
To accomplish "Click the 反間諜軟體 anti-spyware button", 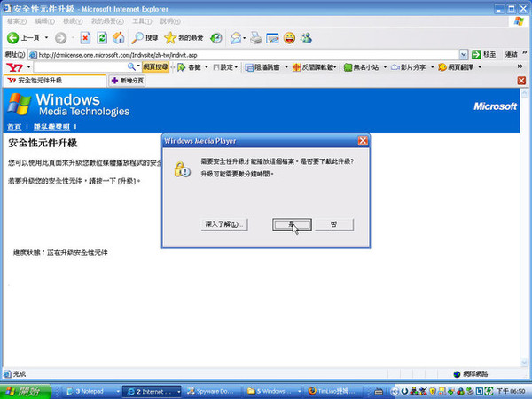I will pyautogui.click(x=313, y=67).
